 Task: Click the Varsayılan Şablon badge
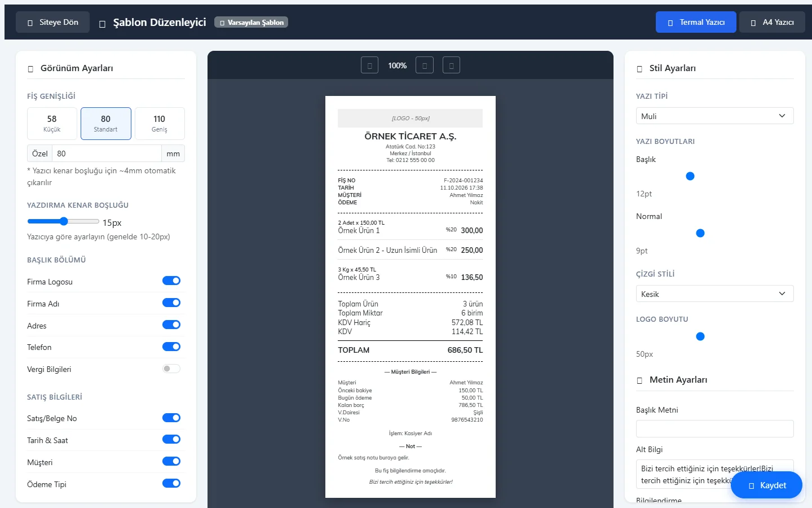(251, 23)
